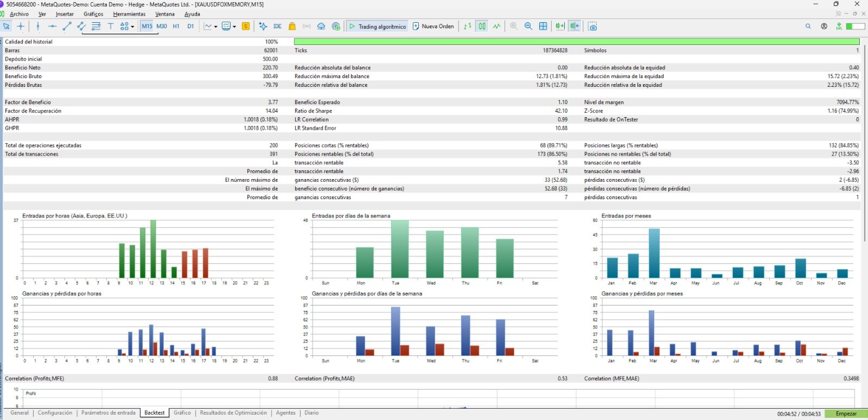The image size is (868, 420).
Task: Open the trading signals icon
Action: pyautogui.click(x=307, y=26)
